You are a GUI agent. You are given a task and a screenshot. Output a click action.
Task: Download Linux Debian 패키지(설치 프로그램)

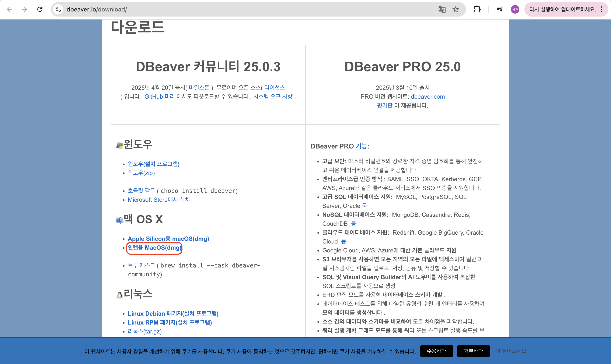tap(173, 314)
